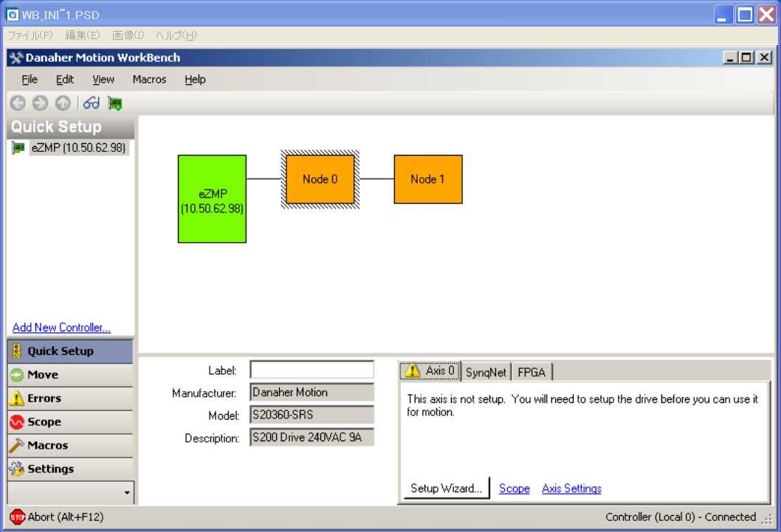Screen dimensions: 781x532
Task: Click the green eZMP controller block
Action: click(212, 199)
